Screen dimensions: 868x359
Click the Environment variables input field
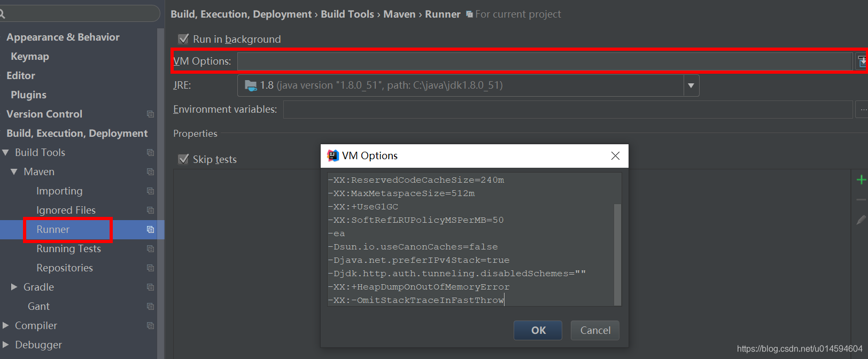coord(568,110)
